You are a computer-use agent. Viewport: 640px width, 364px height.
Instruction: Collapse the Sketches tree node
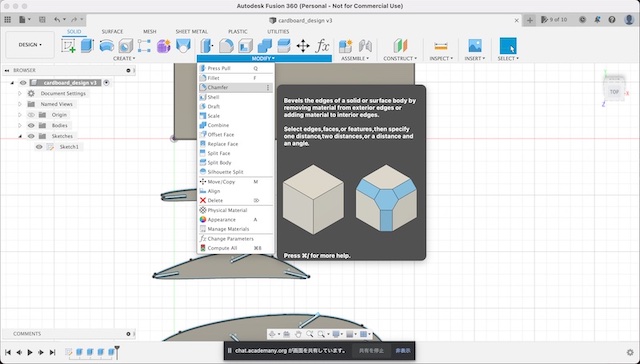tap(20, 136)
